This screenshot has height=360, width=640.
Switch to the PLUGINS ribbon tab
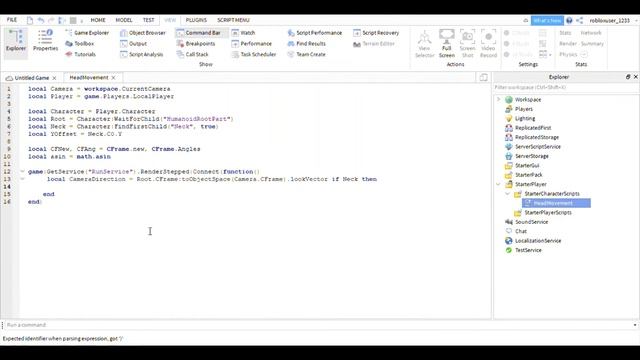tap(196, 20)
